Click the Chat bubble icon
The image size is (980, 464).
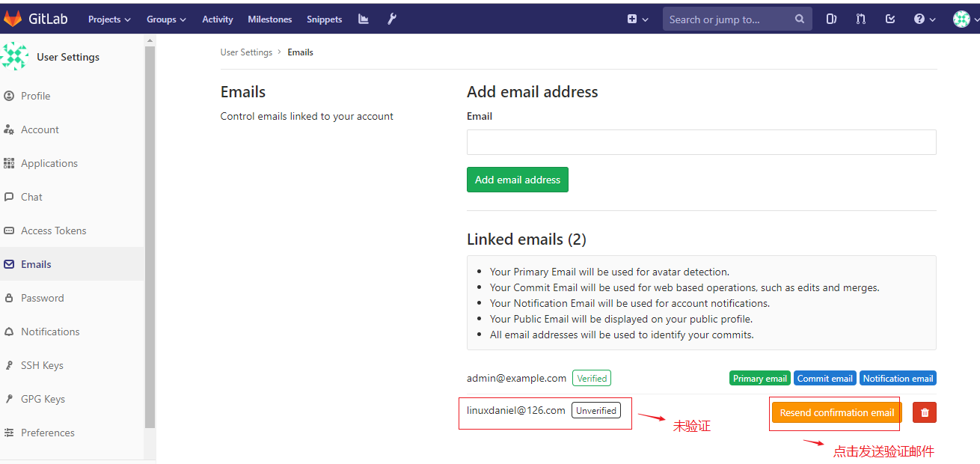(x=9, y=197)
